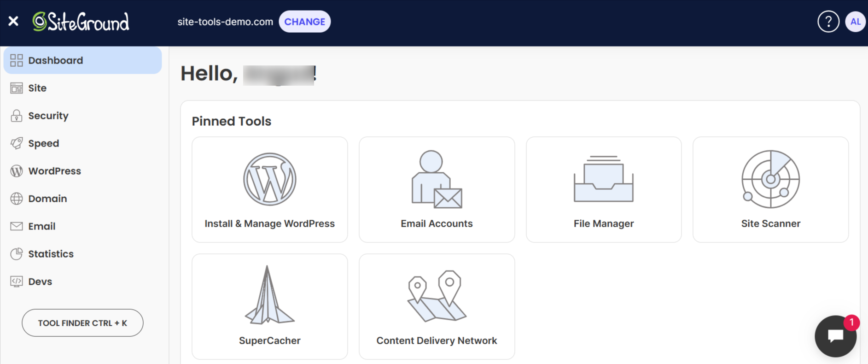Click the Email envelope icon in sidebar

17,226
